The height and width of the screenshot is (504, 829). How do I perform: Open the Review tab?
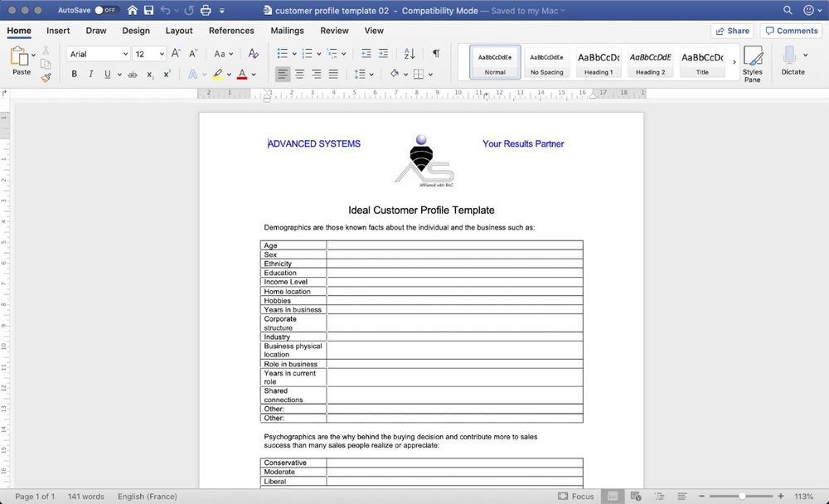334,30
